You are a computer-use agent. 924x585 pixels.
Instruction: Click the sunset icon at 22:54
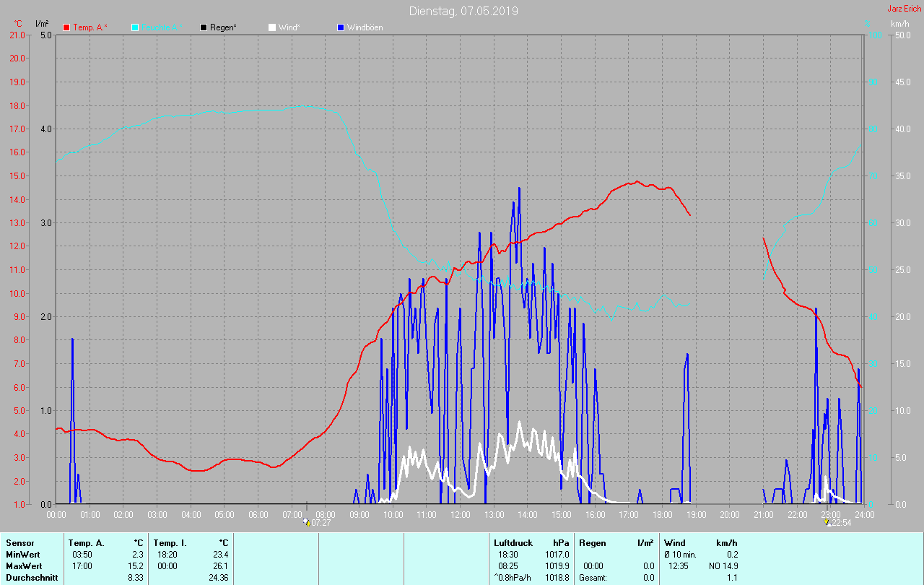pyautogui.click(x=827, y=522)
